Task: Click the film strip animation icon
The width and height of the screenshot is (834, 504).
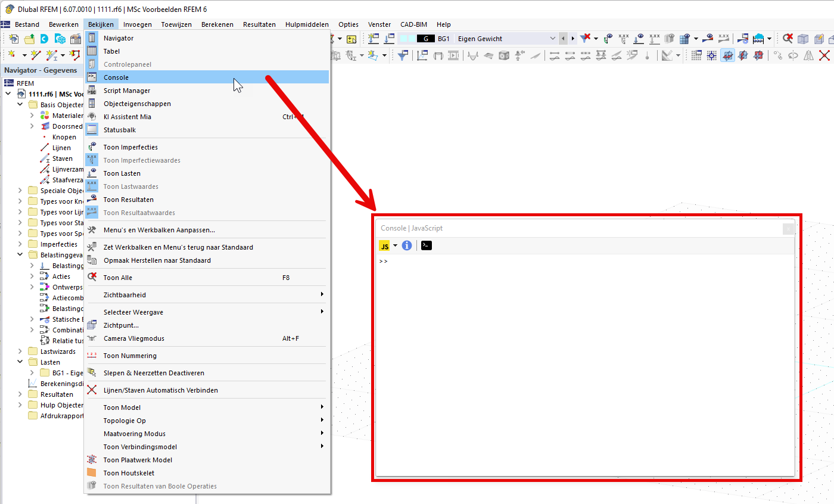Action: [x=454, y=55]
